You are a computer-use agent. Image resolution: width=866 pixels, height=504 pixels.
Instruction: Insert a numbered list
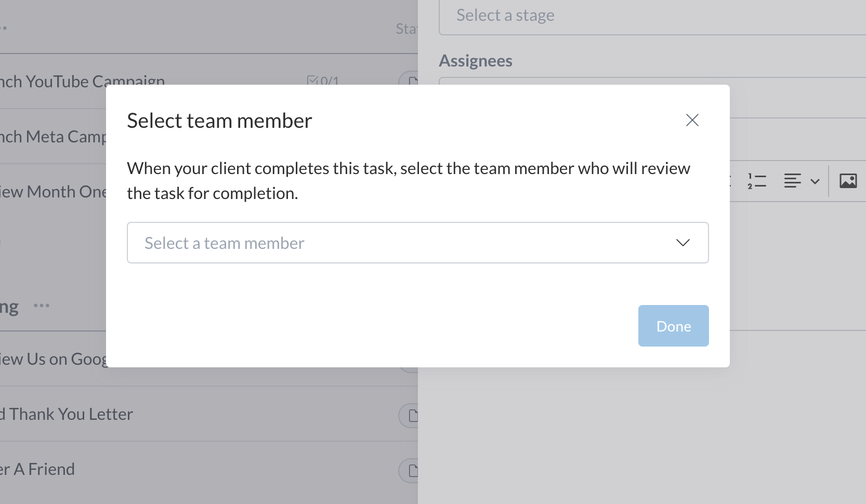757,181
